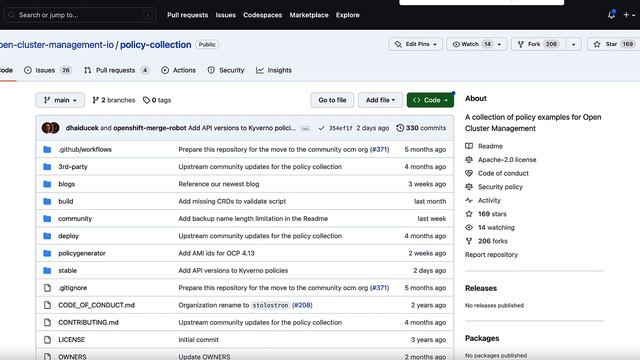Open Marketplace in top navigation
The image size is (640, 360).
[309, 15]
